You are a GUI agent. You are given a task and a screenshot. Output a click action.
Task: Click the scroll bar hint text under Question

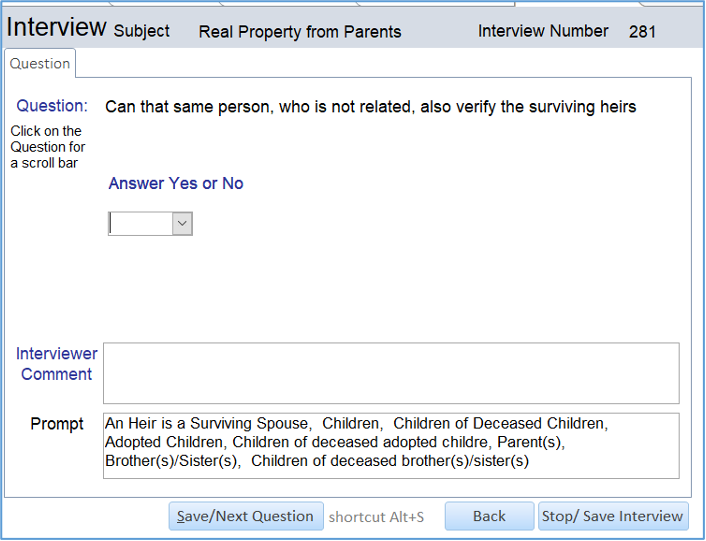click(x=47, y=147)
